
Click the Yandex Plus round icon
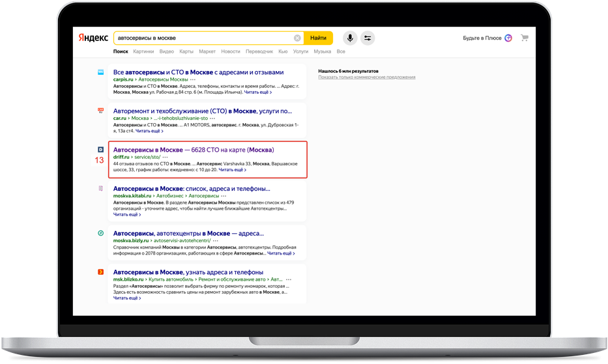(508, 38)
